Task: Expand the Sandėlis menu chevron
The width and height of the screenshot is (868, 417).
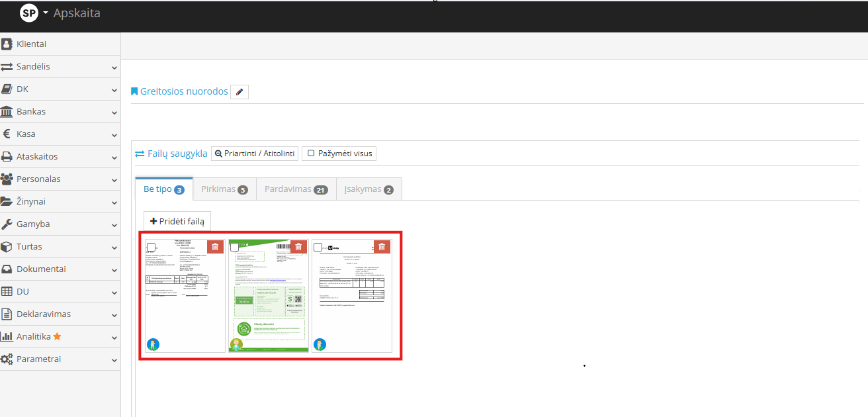Action: [x=114, y=68]
